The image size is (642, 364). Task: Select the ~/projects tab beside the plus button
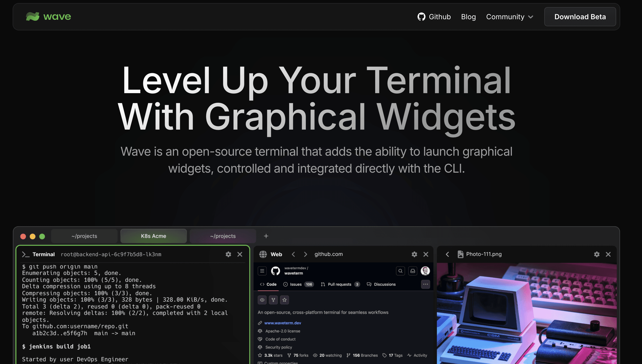point(223,236)
